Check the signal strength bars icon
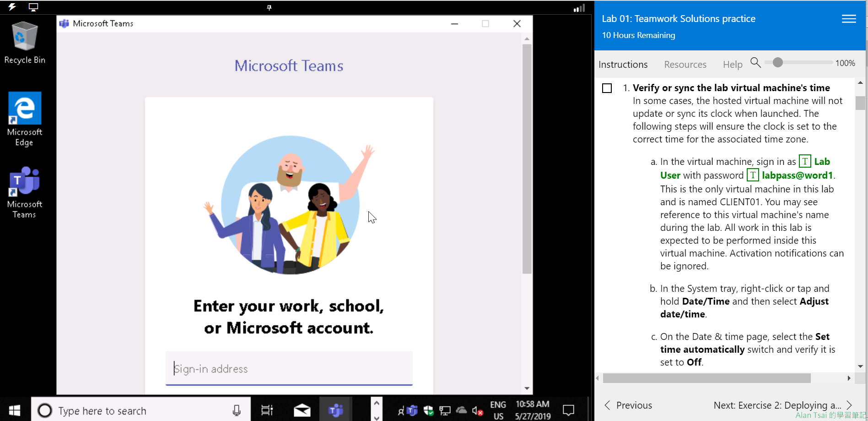The height and width of the screenshot is (421, 868). (x=579, y=8)
